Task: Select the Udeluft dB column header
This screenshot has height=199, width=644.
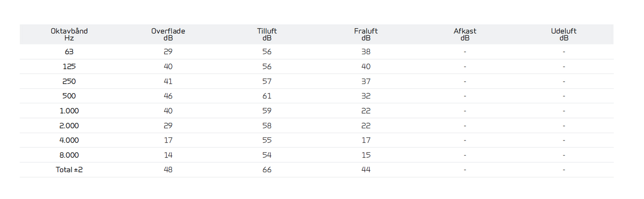Action: pos(563,34)
